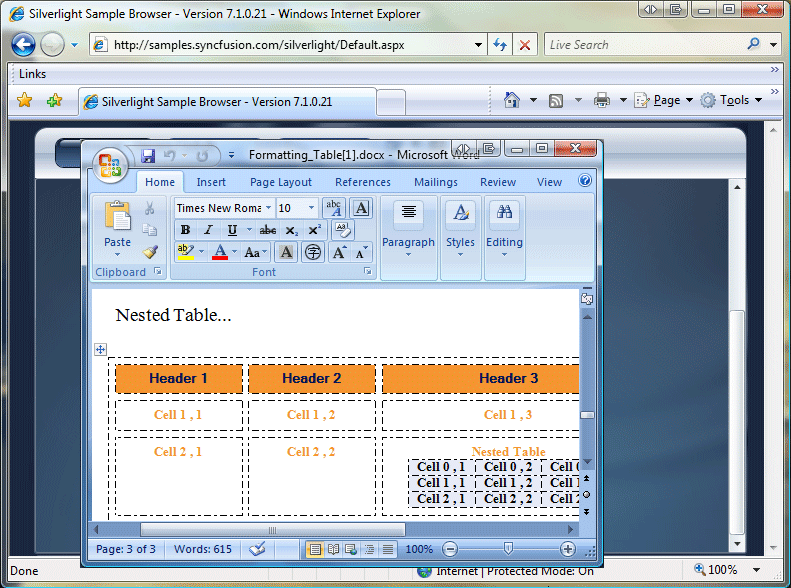This screenshot has height=588, width=791.
Task: Toggle Italic formatting
Action: (x=208, y=230)
